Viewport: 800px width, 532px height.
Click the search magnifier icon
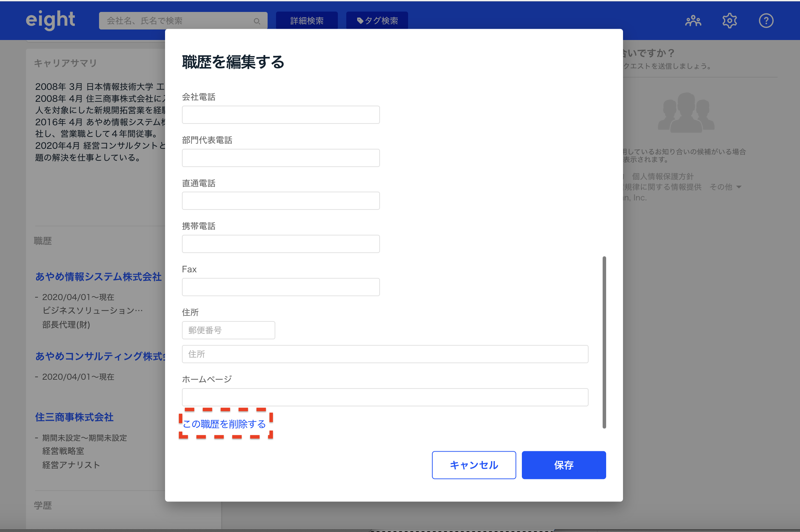(x=257, y=21)
